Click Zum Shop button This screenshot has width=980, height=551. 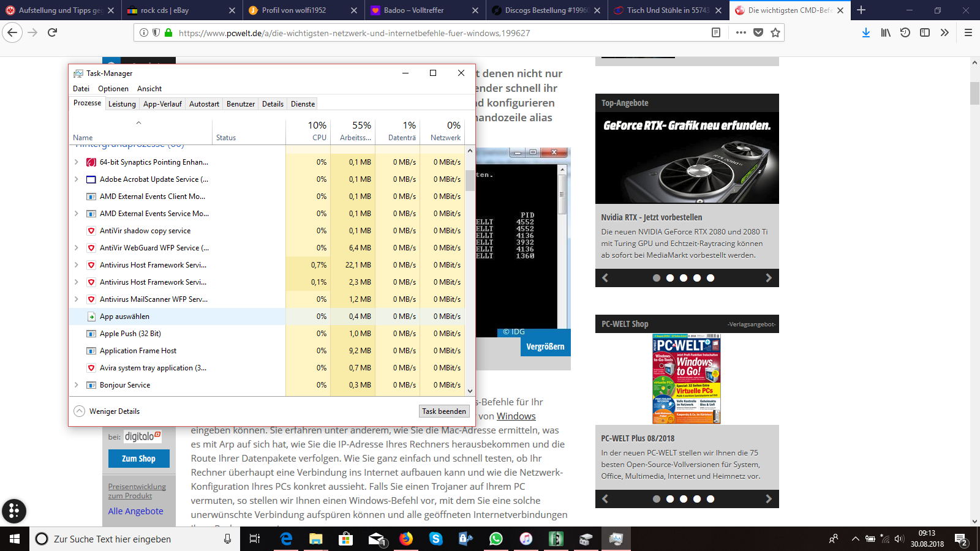pyautogui.click(x=139, y=459)
